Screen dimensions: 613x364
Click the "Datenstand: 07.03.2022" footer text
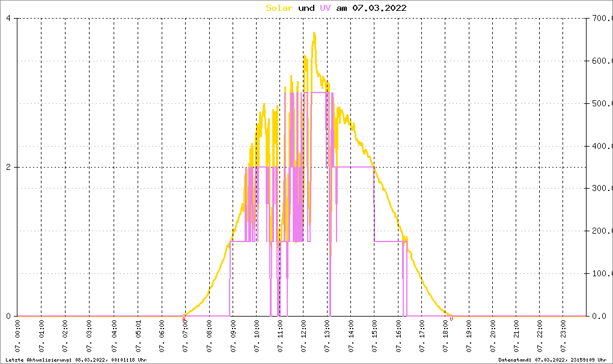552,360
